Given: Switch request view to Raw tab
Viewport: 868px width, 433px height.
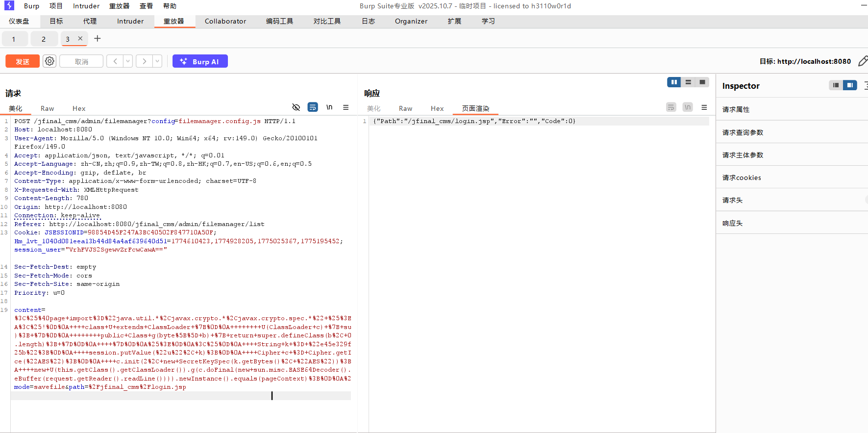Looking at the screenshot, I should point(48,109).
